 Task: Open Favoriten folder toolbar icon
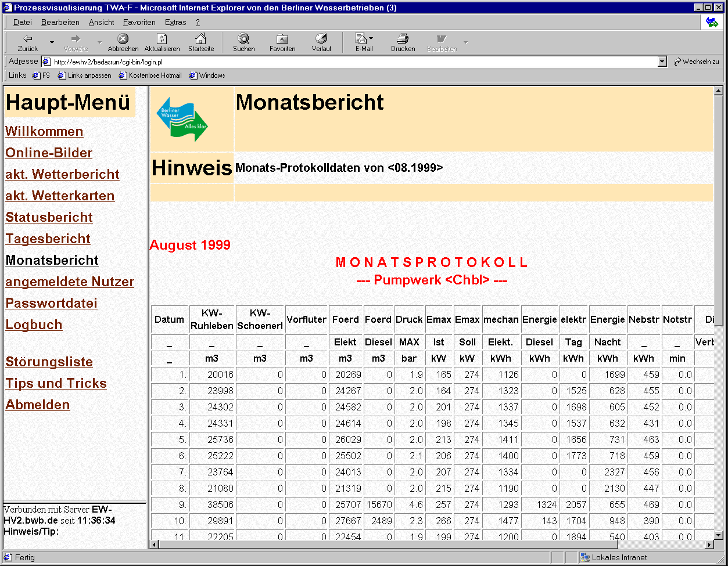282,39
